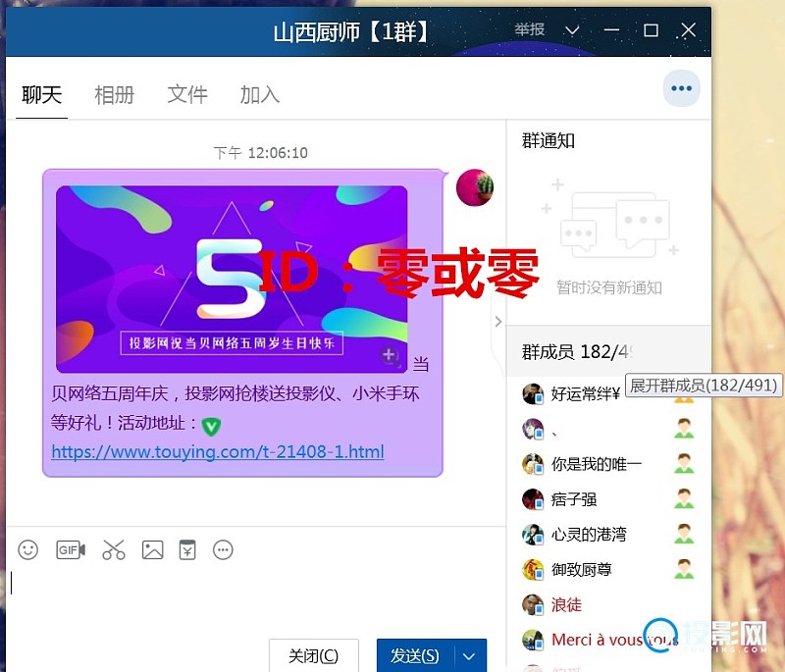Collapse the right side panel arrow
Screen dimensions: 785x672
(x=497, y=321)
